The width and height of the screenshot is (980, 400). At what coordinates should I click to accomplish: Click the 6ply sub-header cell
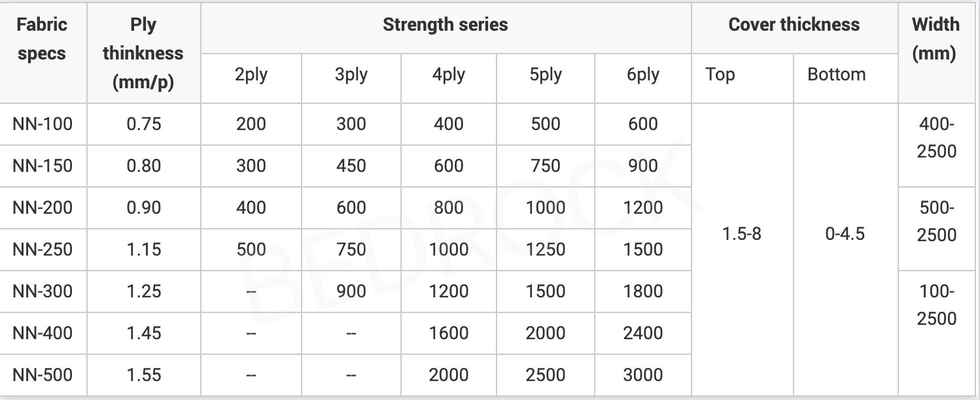(642, 75)
